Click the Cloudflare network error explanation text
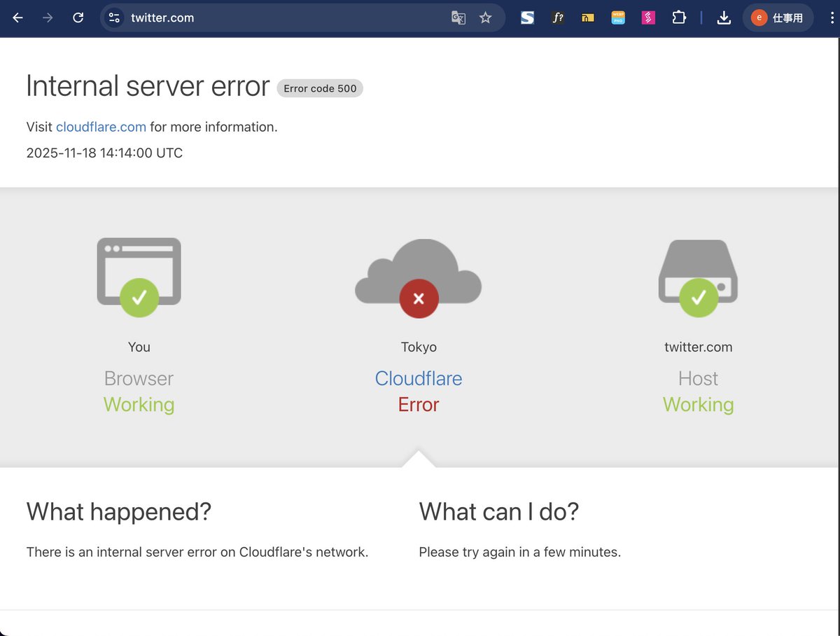840x636 pixels. 197,552
